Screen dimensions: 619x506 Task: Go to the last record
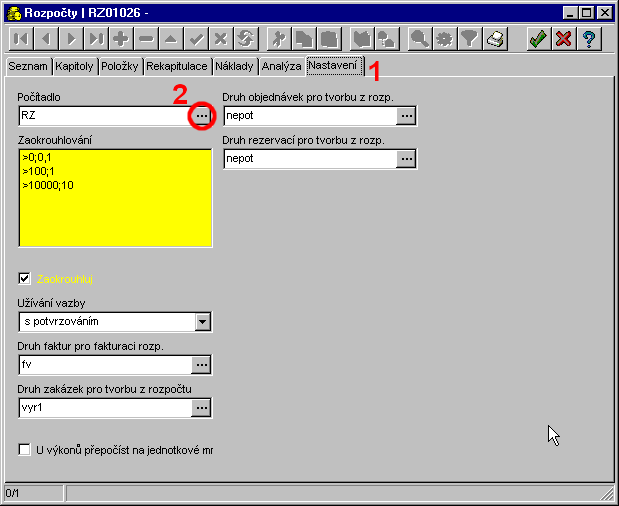pos(95,39)
